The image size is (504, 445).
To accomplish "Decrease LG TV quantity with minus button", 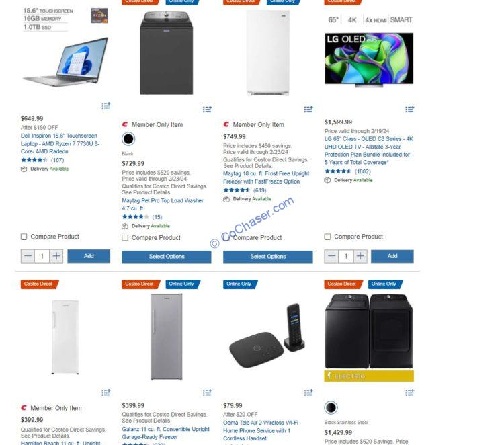I will 331,256.
